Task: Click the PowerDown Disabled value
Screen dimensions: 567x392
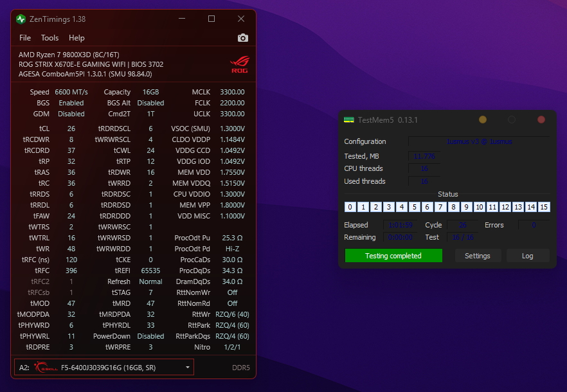Action: [150, 336]
